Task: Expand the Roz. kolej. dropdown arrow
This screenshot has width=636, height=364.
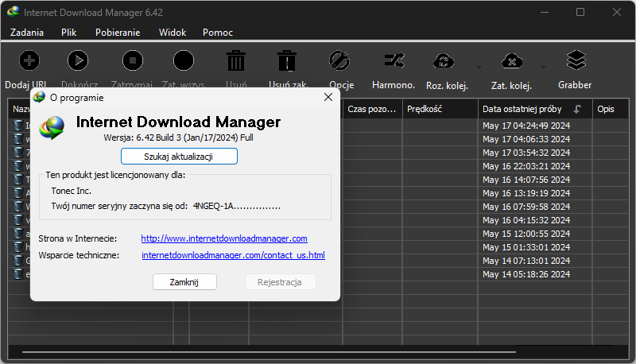Action: (479, 68)
